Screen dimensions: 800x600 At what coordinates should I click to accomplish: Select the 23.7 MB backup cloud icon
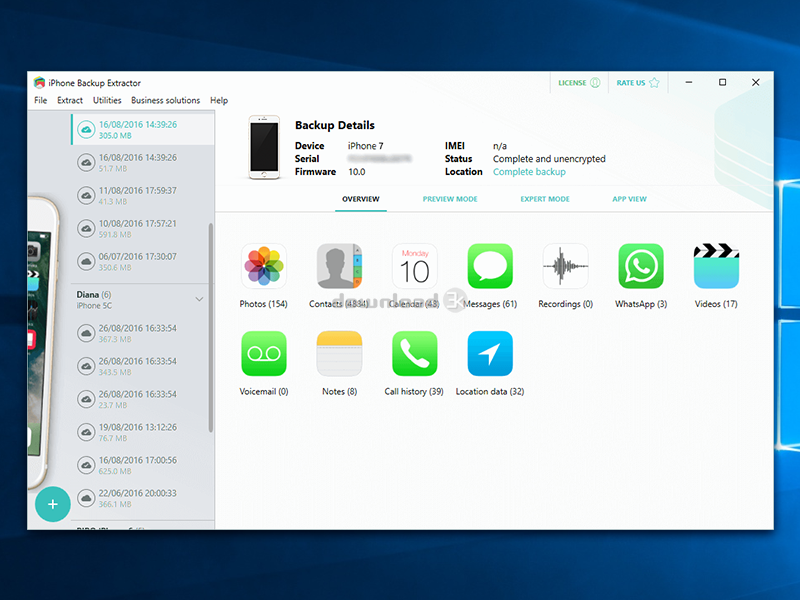coord(86,399)
